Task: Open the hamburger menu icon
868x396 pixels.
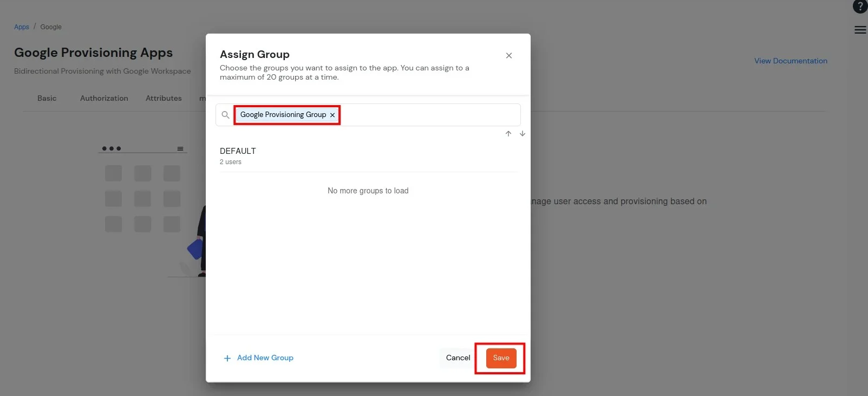Action: coord(860,30)
